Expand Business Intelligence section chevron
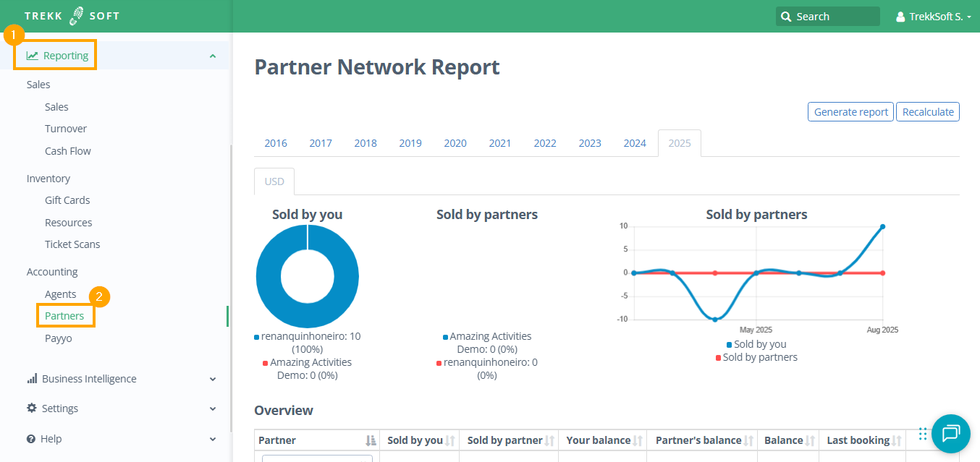Viewport: 980px width, 462px height. pyautogui.click(x=212, y=379)
